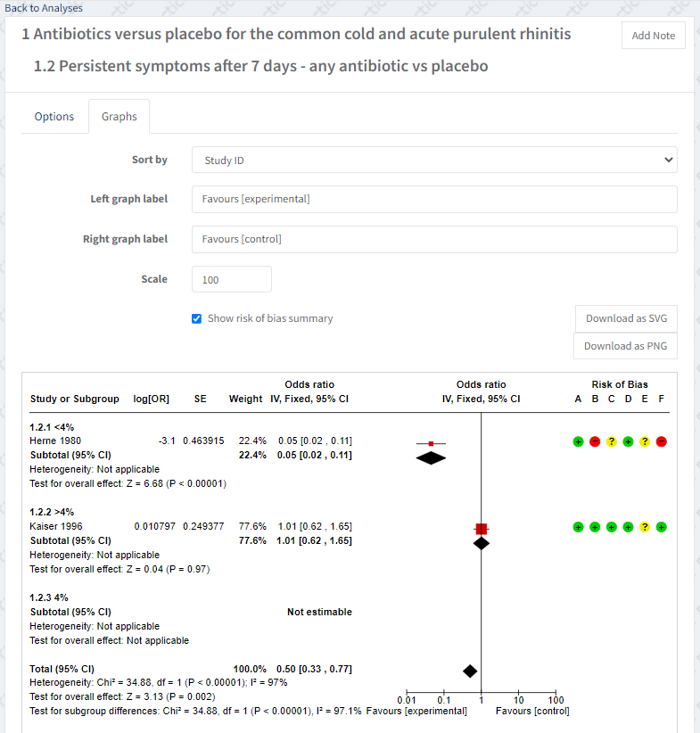Click the Kaiser 1996 red square marker
The height and width of the screenshot is (733, 700).
(482, 529)
